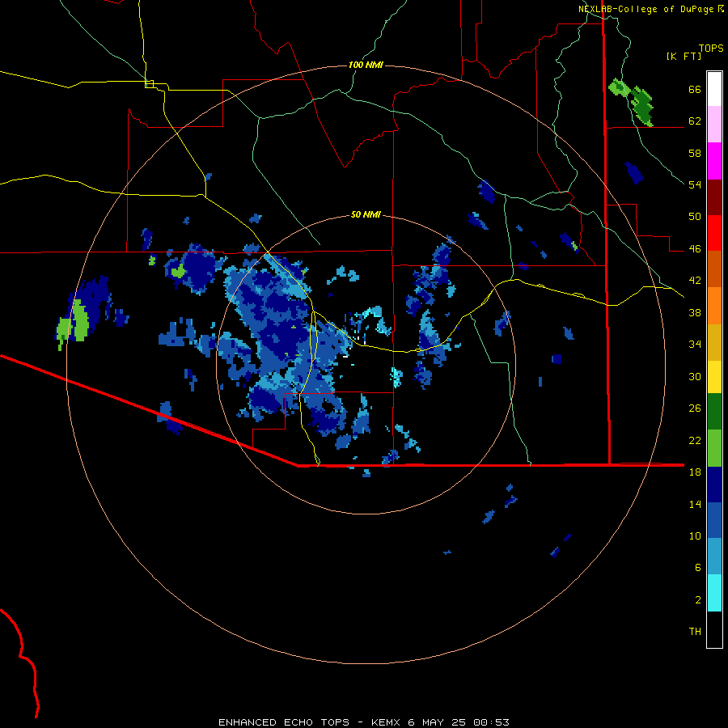The width and height of the screenshot is (728, 728).
Task: Click the 10 legend value
Action: click(695, 535)
